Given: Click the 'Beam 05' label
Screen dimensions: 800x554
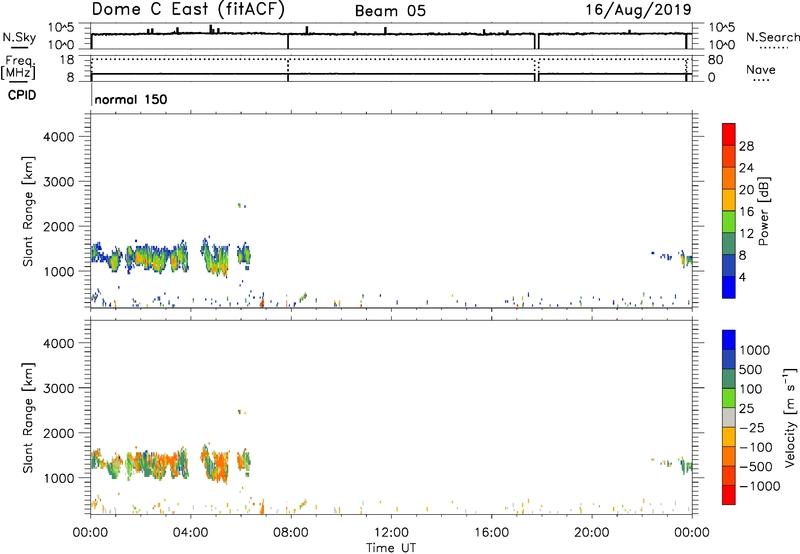Looking at the screenshot, I should click(x=390, y=11).
